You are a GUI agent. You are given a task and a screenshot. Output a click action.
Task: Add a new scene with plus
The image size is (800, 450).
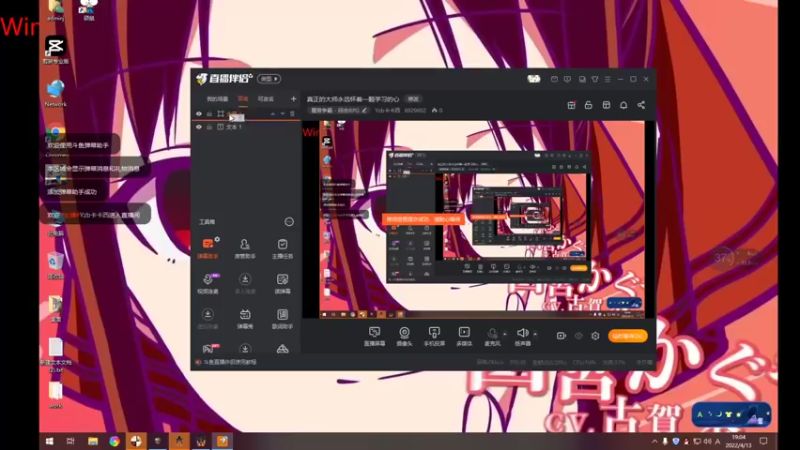pyautogui.click(x=293, y=98)
